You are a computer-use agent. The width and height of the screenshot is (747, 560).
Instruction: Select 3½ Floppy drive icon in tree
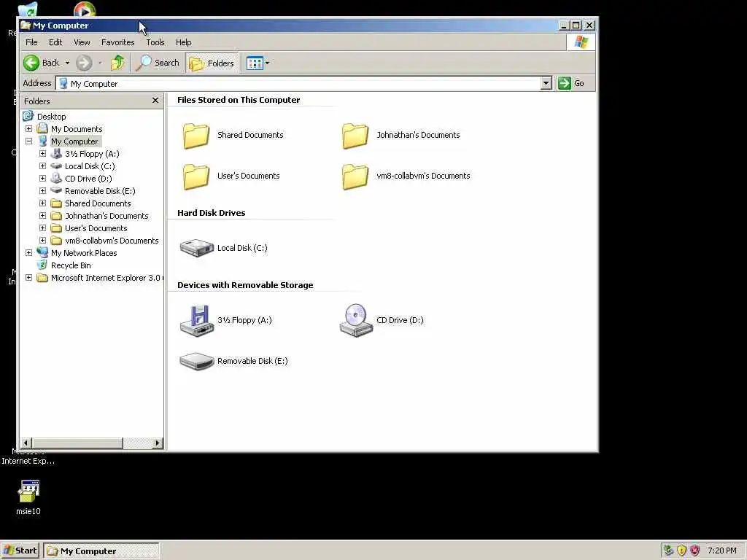point(56,153)
